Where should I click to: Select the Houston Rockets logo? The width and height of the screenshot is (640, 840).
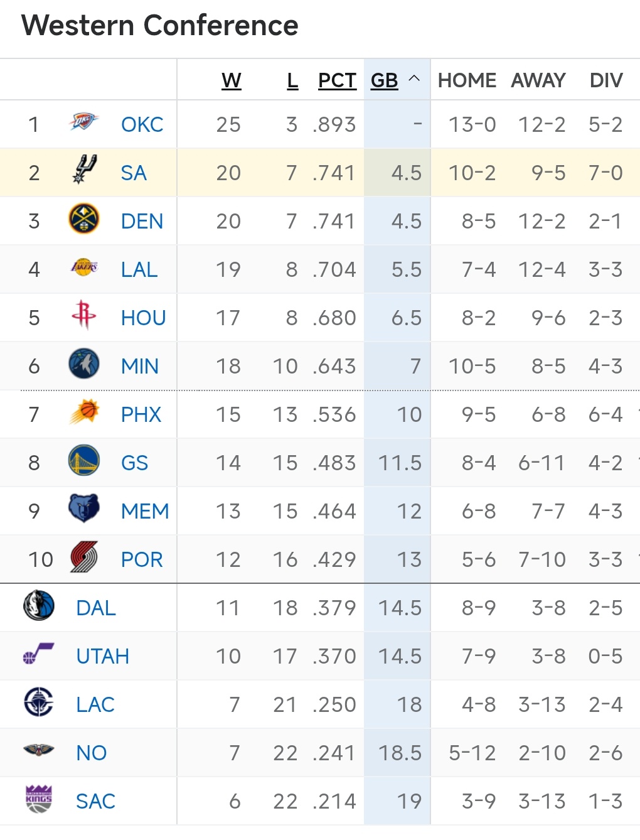83,316
